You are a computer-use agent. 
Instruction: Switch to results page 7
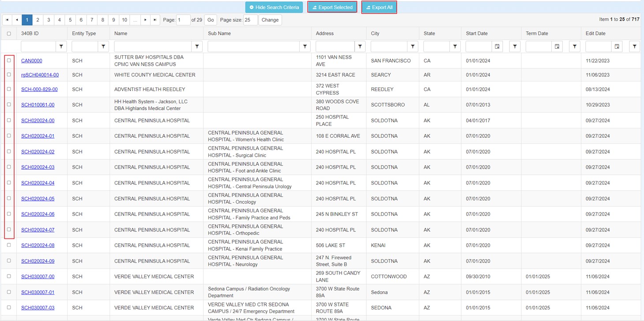(92, 20)
